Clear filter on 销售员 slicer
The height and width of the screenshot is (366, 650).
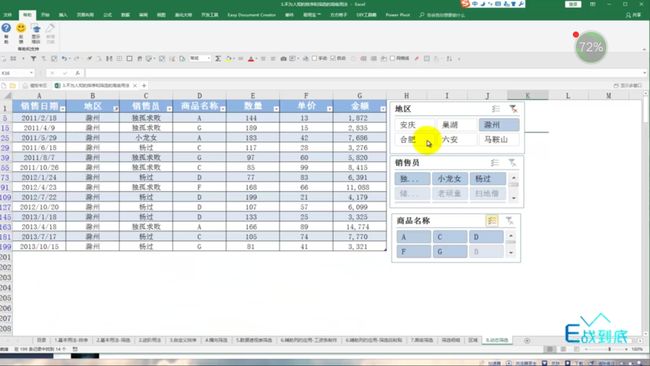[x=512, y=163]
